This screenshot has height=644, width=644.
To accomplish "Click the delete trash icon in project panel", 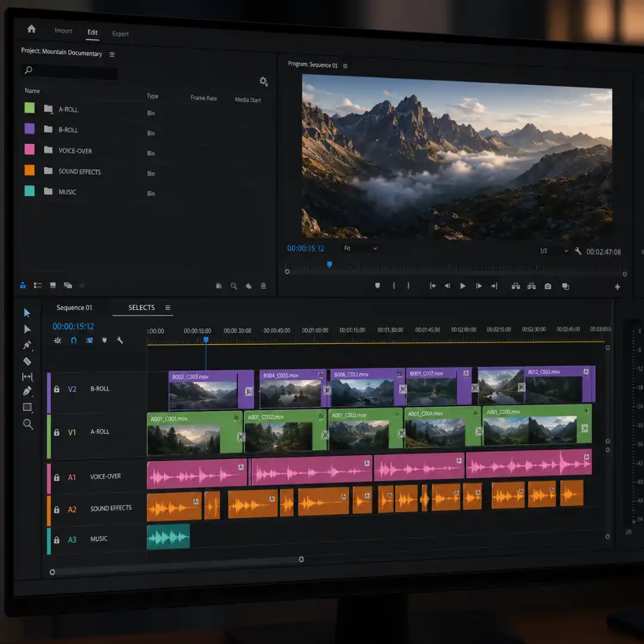I will (264, 286).
